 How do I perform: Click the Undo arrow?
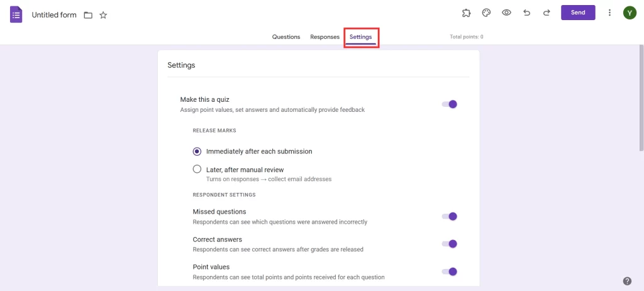[x=526, y=13]
